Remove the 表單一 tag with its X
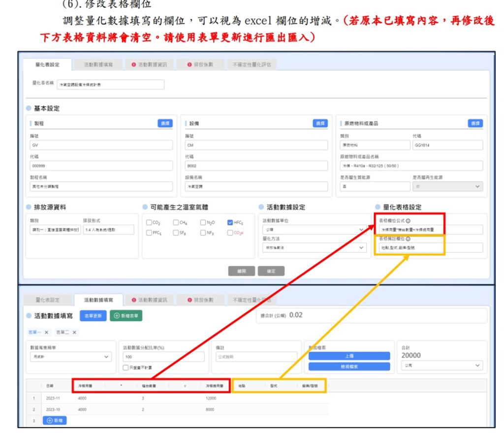The width and height of the screenshot is (504, 435). (47, 332)
